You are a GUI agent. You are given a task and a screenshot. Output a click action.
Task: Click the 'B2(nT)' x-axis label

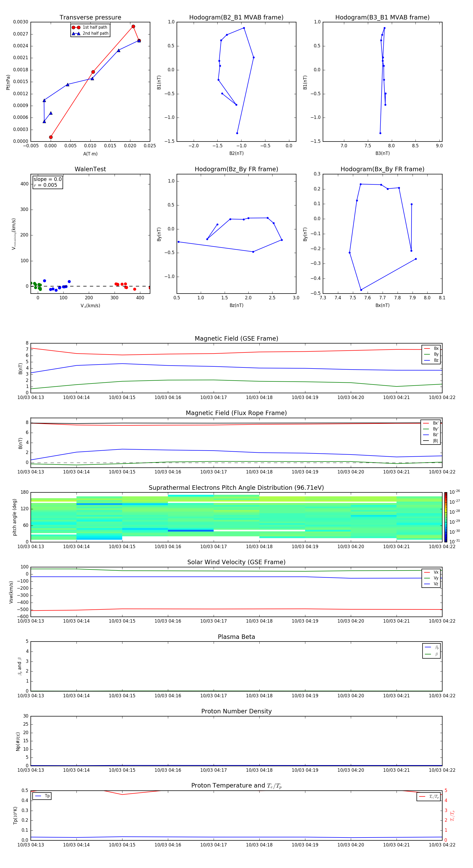click(236, 153)
